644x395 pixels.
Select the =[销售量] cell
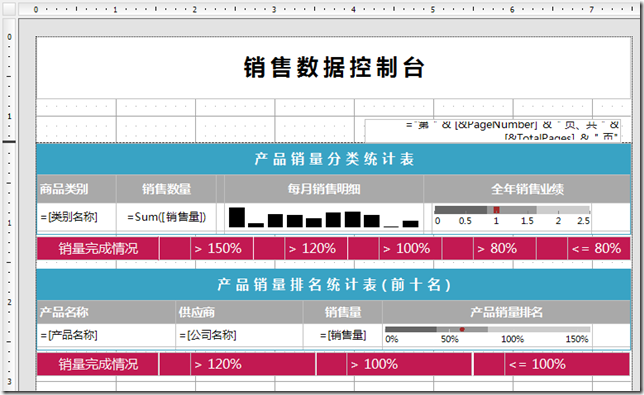pos(343,335)
